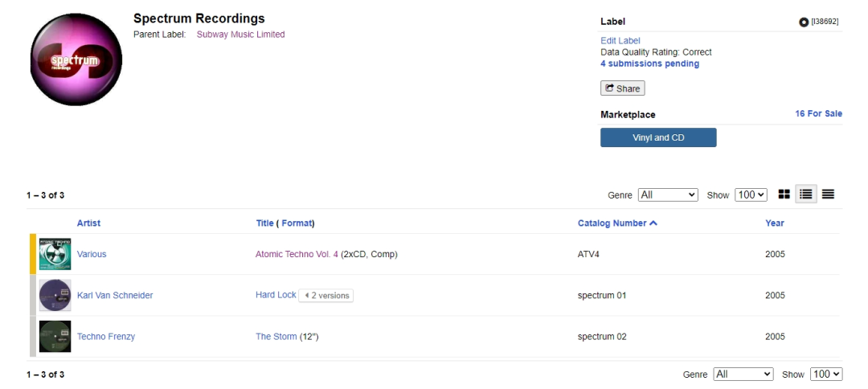Select the list view with thumbnails icon
This screenshot has width=868, height=389.
pos(806,194)
